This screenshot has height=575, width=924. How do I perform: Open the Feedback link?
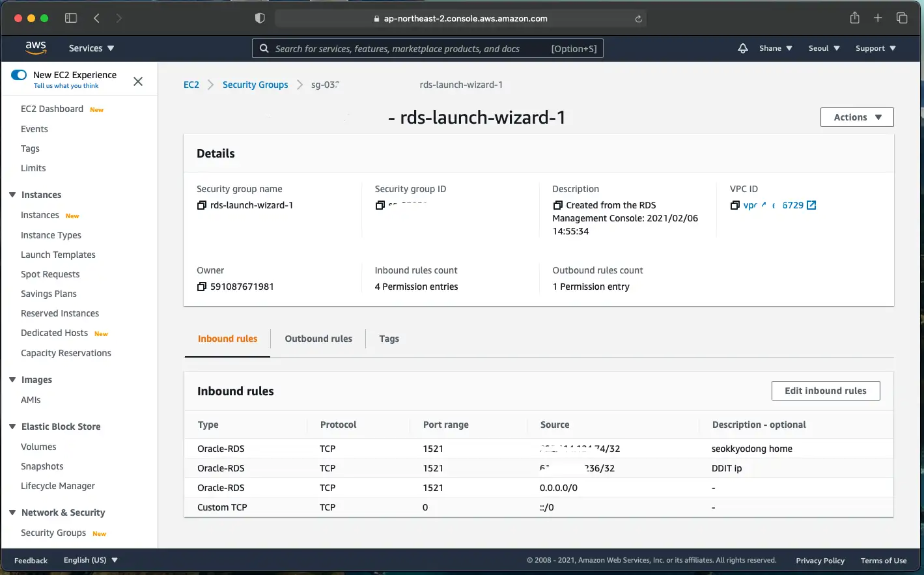[x=31, y=561]
